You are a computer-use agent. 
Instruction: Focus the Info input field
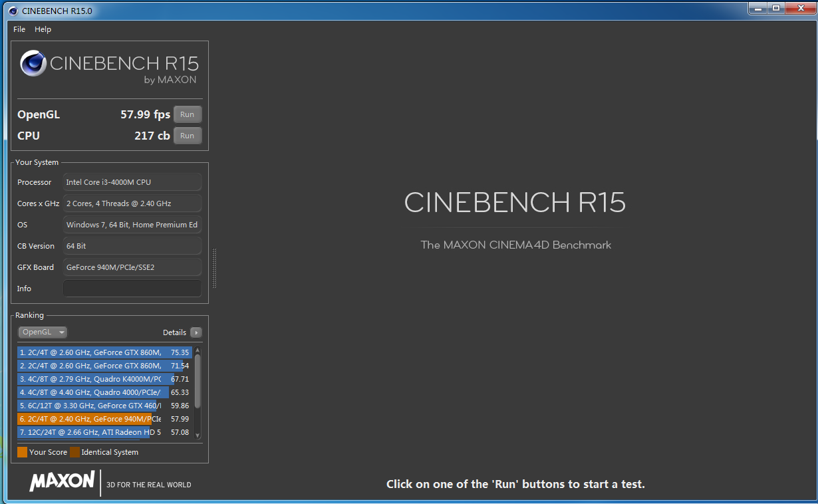click(132, 289)
